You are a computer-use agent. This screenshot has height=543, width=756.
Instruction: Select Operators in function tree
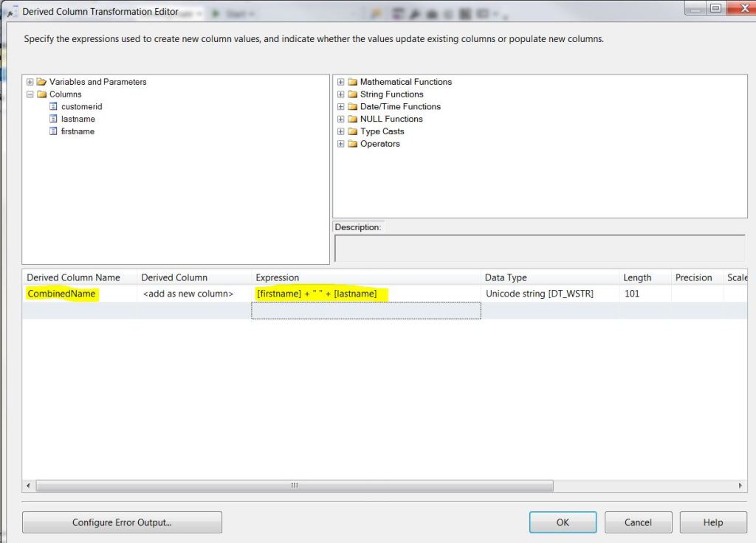380,144
